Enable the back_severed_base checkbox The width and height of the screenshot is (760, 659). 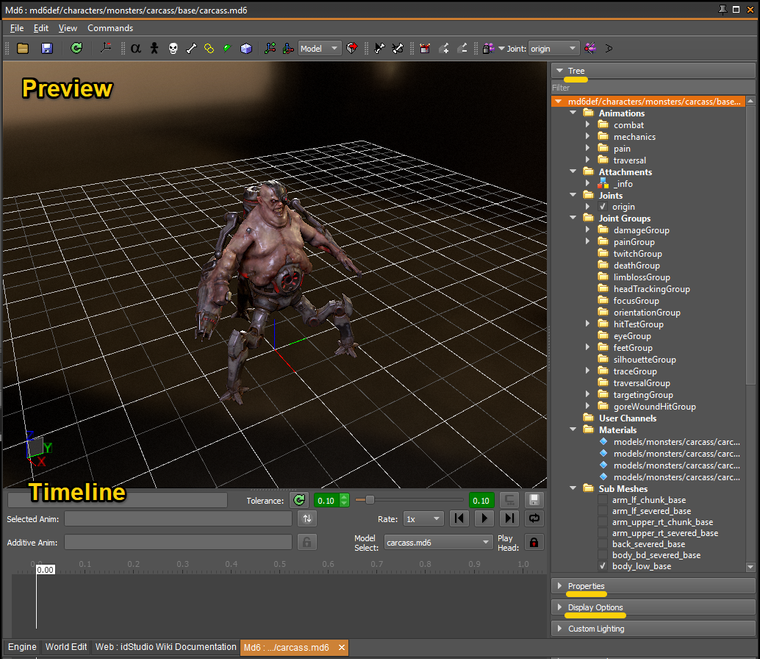[603, 544]
